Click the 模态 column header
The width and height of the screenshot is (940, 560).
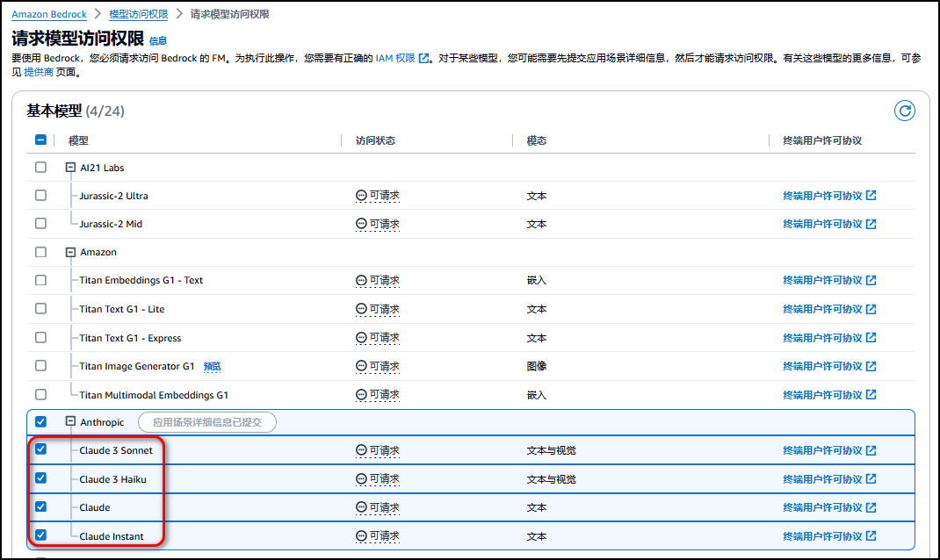[x=537, y=140]
